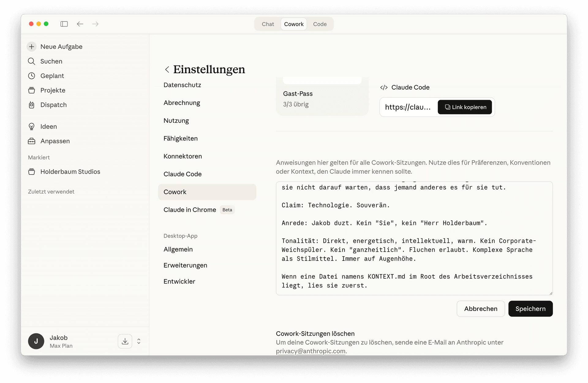The height and width of the screenshot is (383, 588).
Task: Click inside the Cowork instructions text area
Action: pyautogui.click(x=414, y=238)
